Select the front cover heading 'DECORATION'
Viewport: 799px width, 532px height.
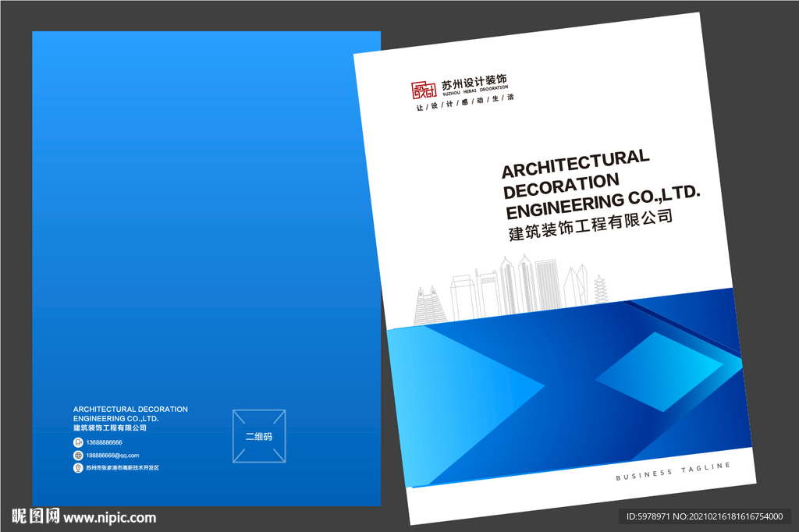coord(561,186)
